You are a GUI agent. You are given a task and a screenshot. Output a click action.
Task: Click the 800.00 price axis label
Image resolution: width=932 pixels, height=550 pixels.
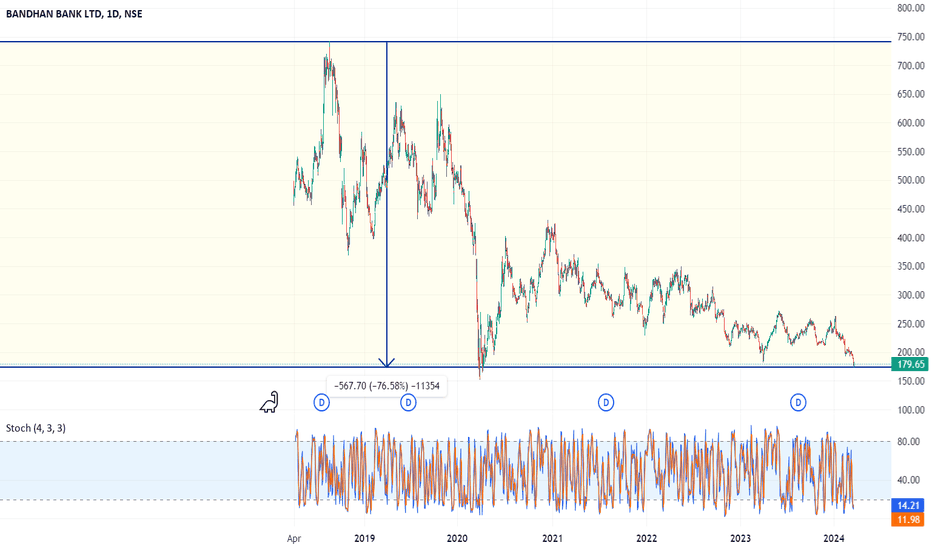(x=911, y=8)
